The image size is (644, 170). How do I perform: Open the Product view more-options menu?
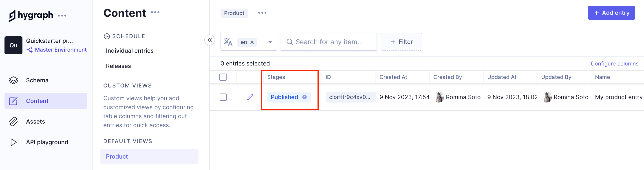pos(262,13)
